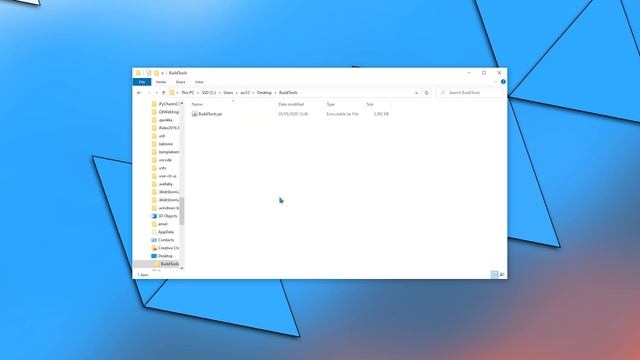Click the navigation pane scrollbar thumb
The image size is (640, 360).
(182, 211)
